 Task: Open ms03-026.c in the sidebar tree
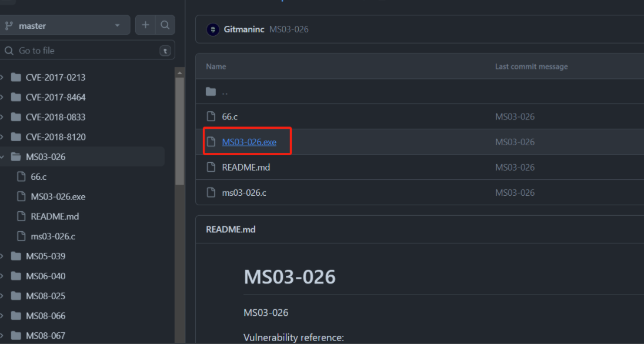(x=53, y=236)
